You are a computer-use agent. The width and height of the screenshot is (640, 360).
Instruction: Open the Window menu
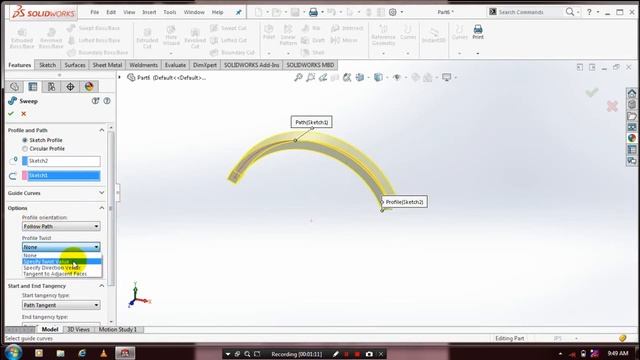tap(194, 12)
